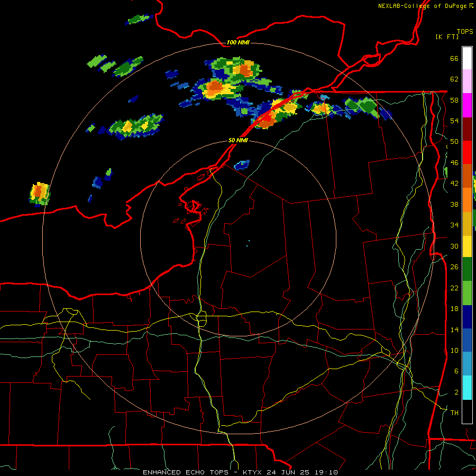Select the bright red legend swatch
This screenshot has height=476, width=476.
point(467,152)
